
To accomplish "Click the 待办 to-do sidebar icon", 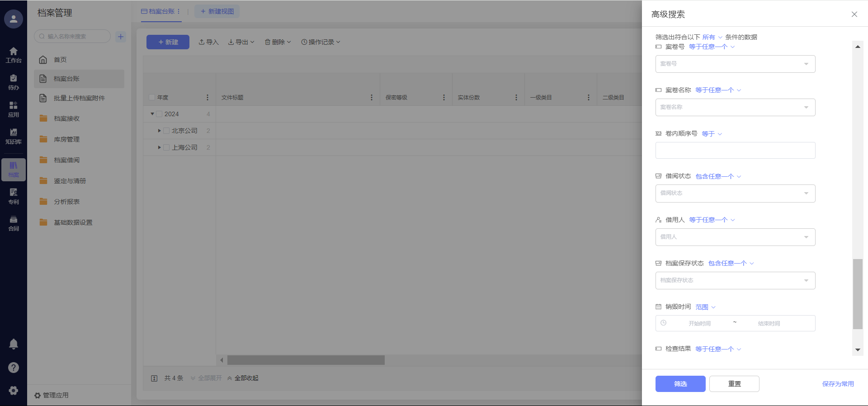I will coord(14,82).
